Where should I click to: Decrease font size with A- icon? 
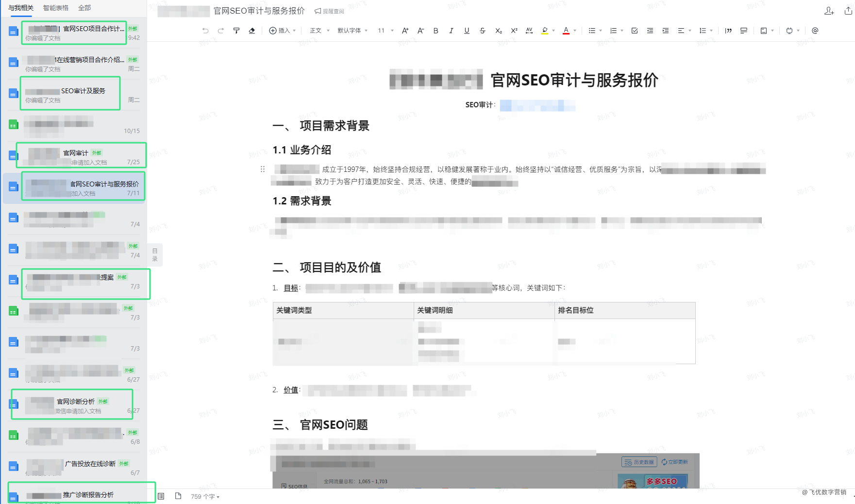pos(420,31)
